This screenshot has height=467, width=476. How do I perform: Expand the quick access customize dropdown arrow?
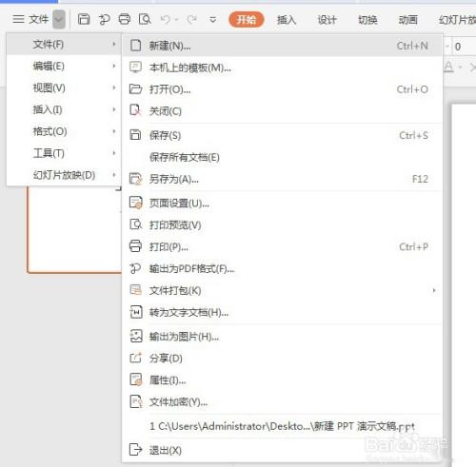coord(213,20)
